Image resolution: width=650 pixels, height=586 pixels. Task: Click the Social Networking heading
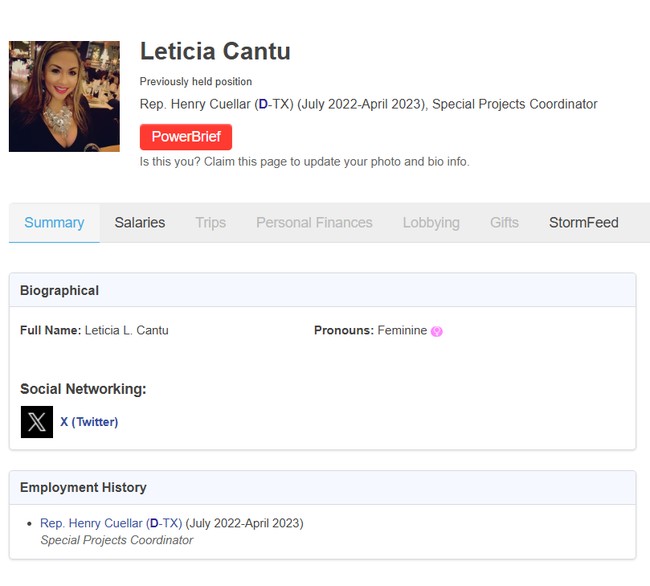pos(83,389)
